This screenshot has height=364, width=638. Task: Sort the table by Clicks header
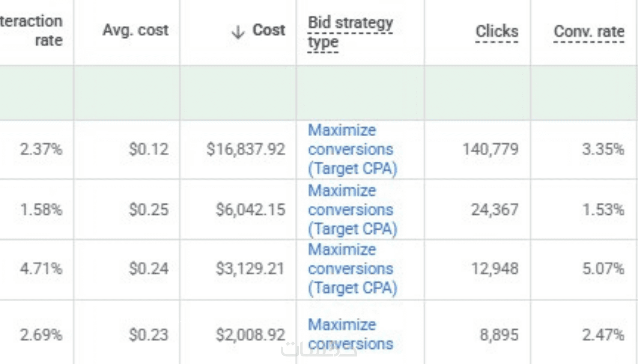point(497,31)
